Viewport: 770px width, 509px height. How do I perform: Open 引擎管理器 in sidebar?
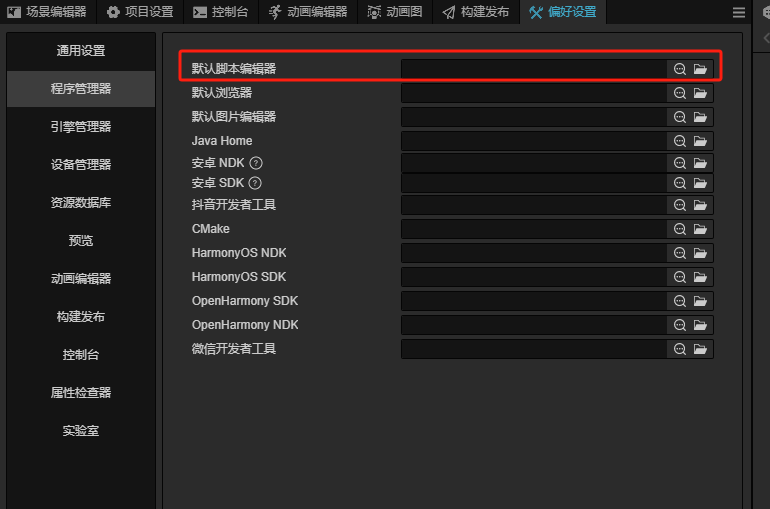(x=81, y=127)
